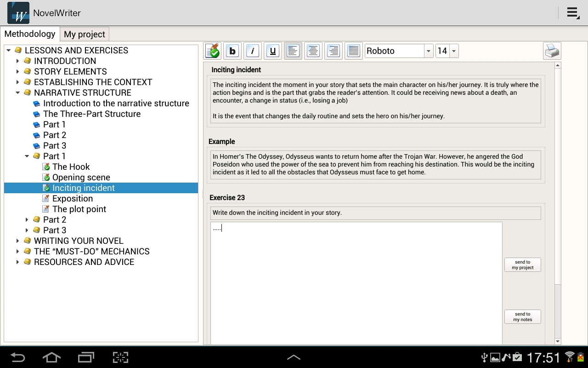Open the Roboto font dropdown
The image size is (588, 368).
point(428,51)
